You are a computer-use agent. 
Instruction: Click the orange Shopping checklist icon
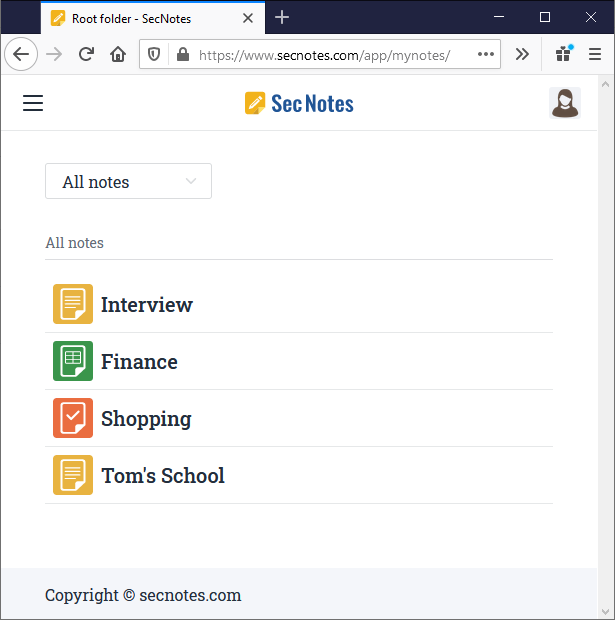[73, 418]
